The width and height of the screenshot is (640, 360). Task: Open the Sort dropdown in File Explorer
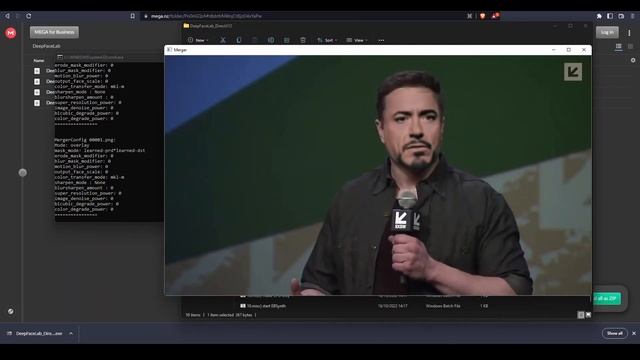coord(327,40)
